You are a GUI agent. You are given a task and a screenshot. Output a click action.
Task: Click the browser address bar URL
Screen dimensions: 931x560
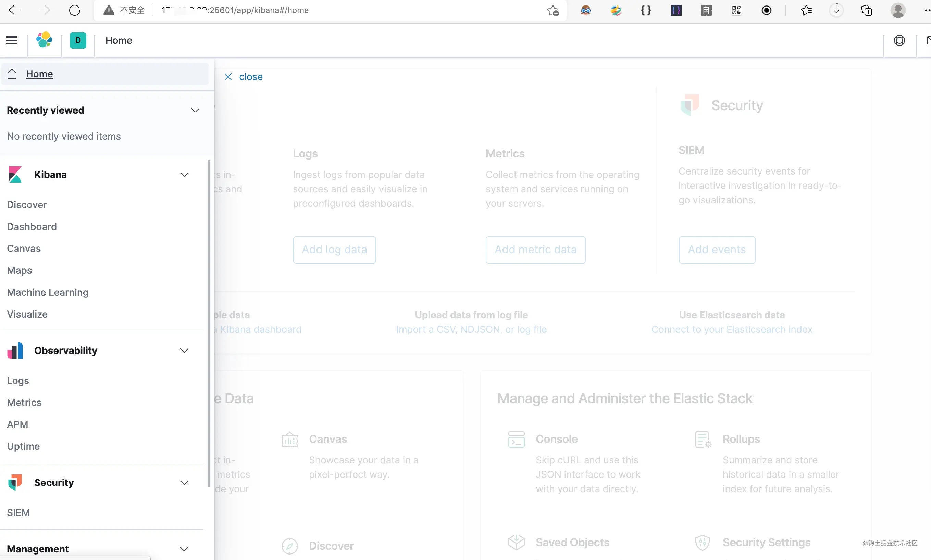(x=235, y=10)
